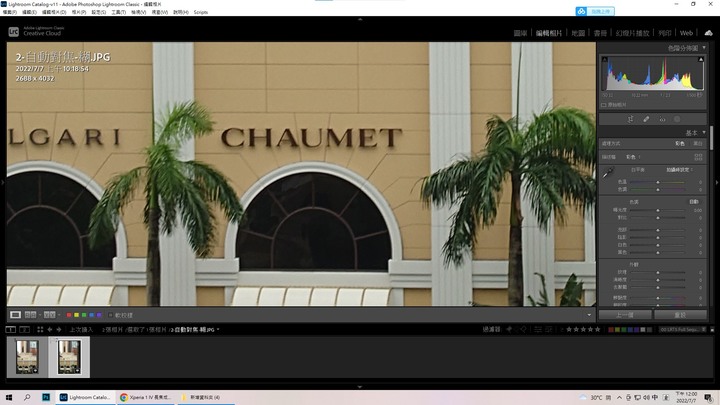This screenshot has width=720, height=405.
Task: Open the white balance preset dropdown
Action: (x=680, y=170)
